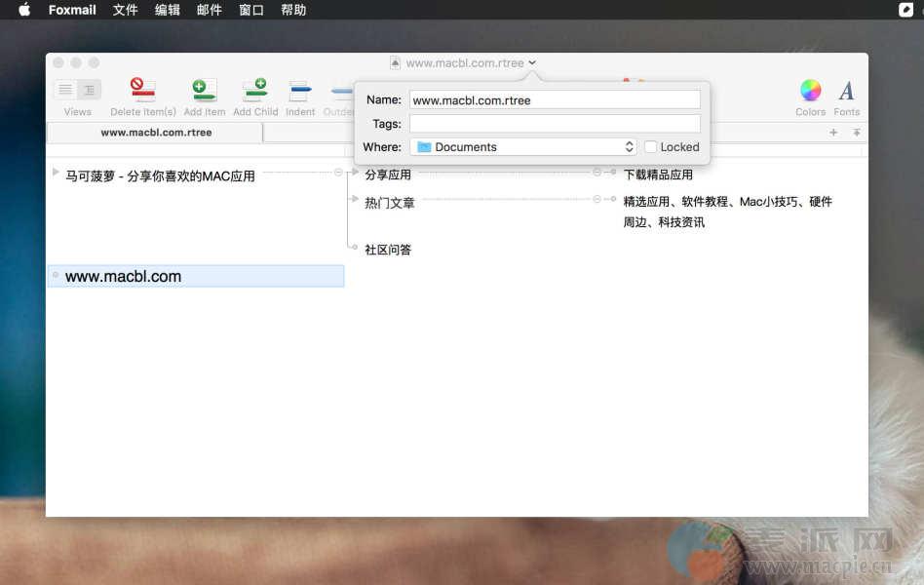Image resolution: width=924 pixels, height=585 pixels.
Task: Click the Tags input field
Action: (554, 123)
